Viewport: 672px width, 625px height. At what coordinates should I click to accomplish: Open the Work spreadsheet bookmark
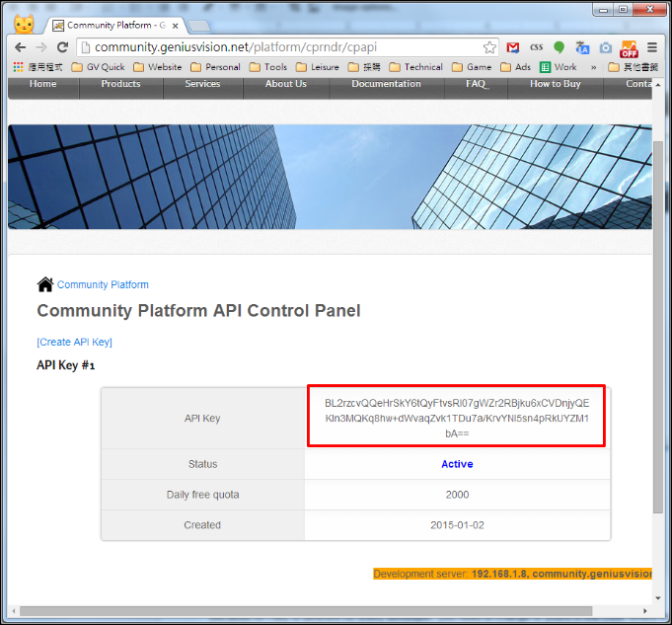[x=558, y=67]
